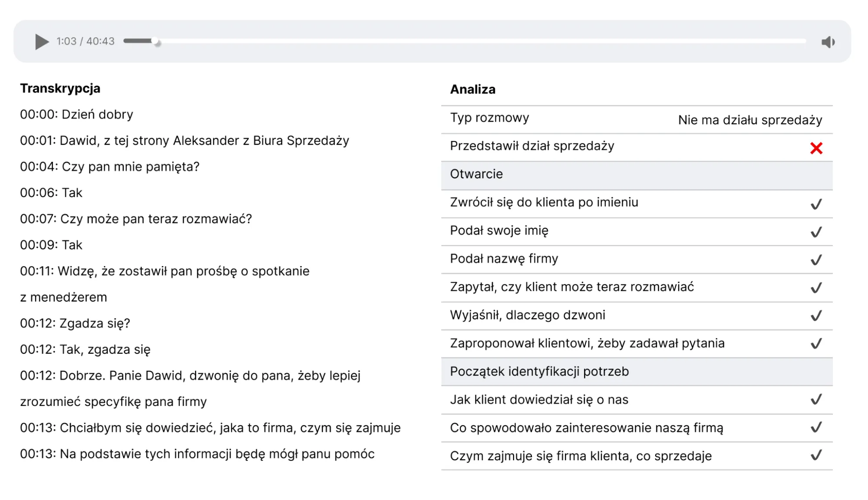Image resolution: width=868 pixels, height=500 pixels.
Task: Mute audio with the speaker icon
Action: point(828,42)
